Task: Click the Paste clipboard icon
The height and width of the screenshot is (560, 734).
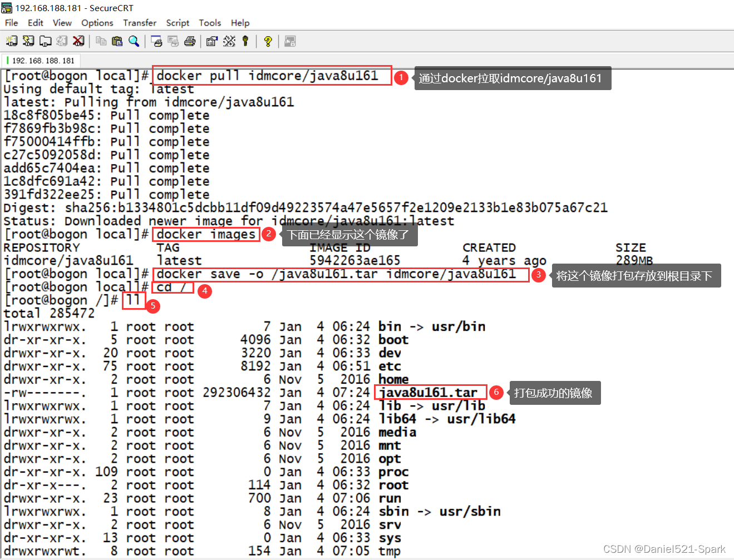Action: [117, 41]
